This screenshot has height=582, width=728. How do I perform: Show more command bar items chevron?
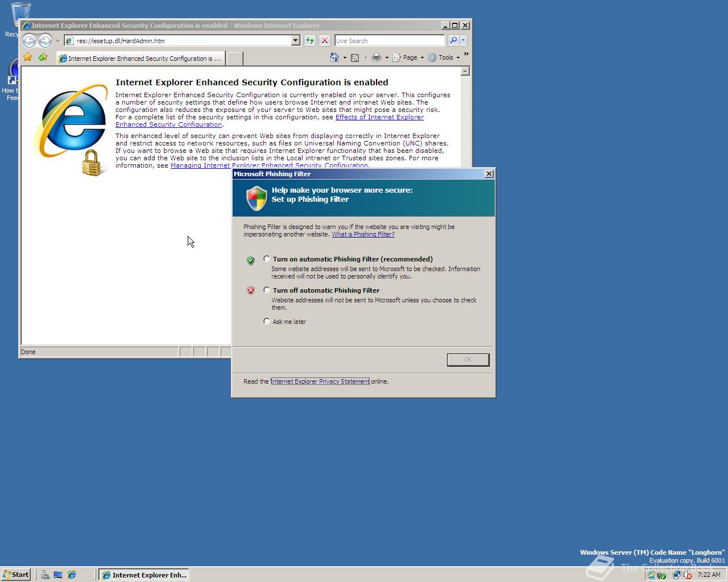[466, 54]
